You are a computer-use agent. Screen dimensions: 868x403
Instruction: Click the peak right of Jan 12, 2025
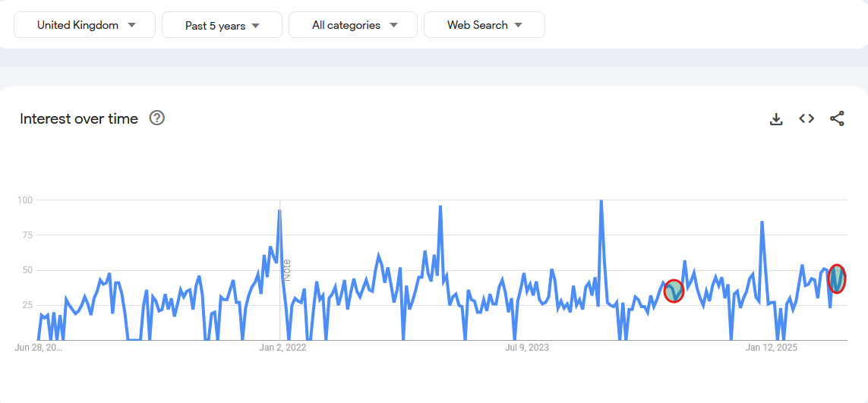coord(762,222)
